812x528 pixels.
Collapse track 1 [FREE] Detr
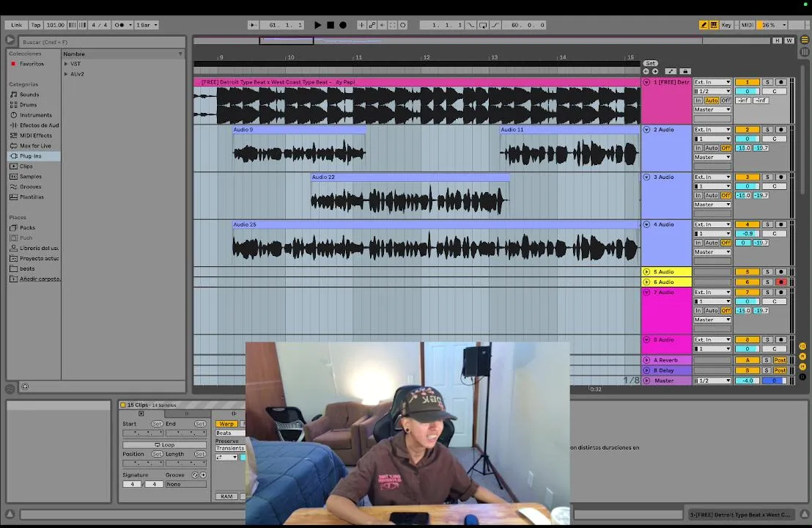coord(646,82)
